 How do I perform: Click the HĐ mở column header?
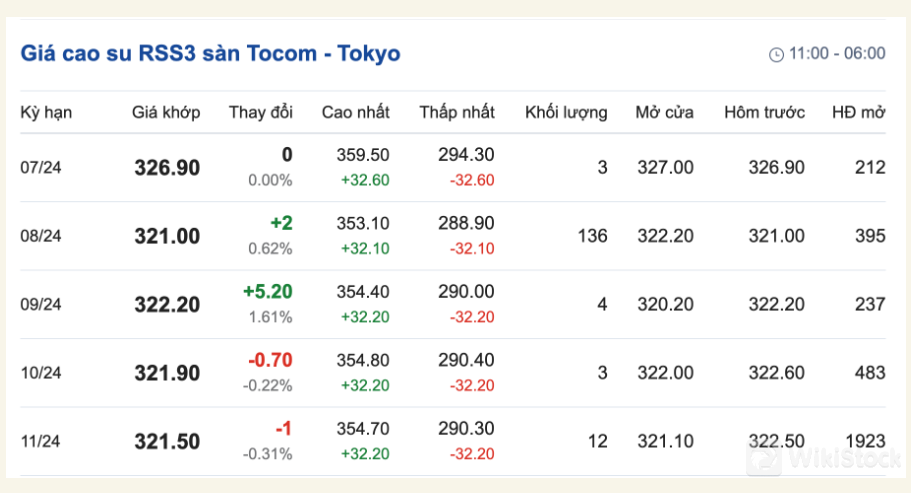click(858, 112)
